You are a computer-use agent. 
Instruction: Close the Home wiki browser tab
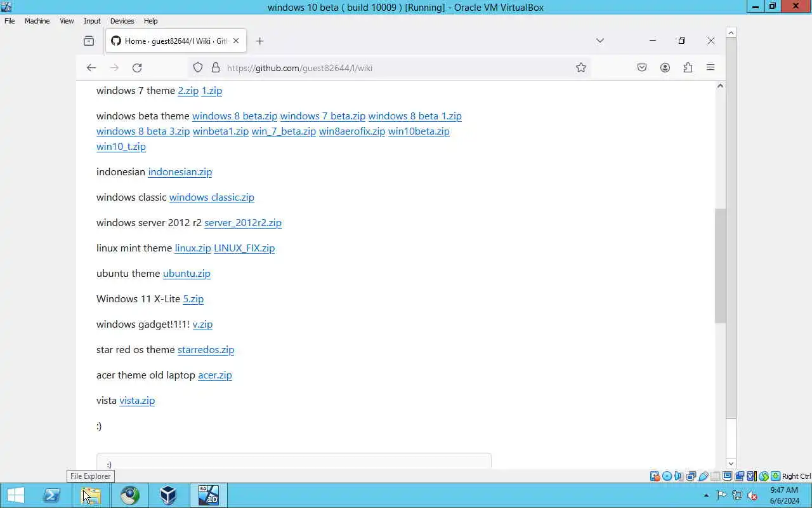(x=236, y=41)
